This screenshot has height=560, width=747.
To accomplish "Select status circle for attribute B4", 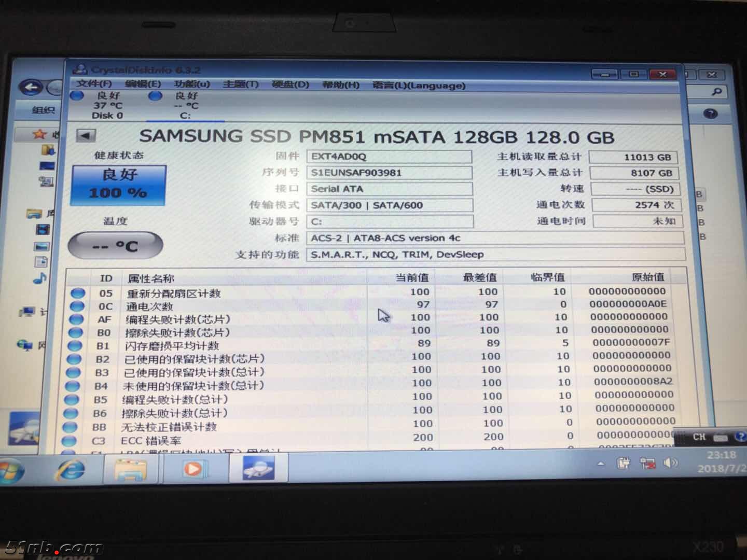I will point(72,386).
